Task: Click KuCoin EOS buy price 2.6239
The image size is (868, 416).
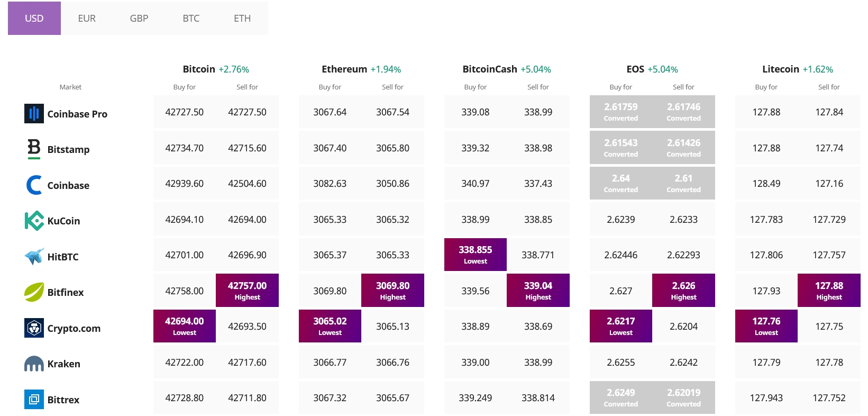Action: pyautogui.click(x=621, y=220)
